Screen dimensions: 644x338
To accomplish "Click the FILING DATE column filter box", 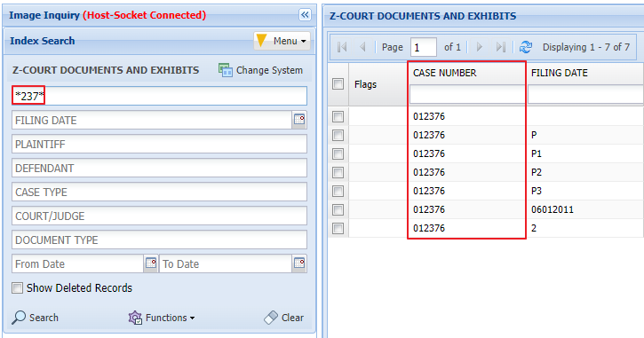I will point(585,95).
